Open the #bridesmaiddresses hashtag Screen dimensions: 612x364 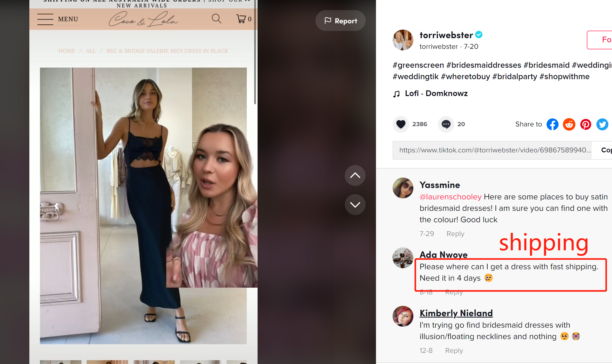[483, 65]
